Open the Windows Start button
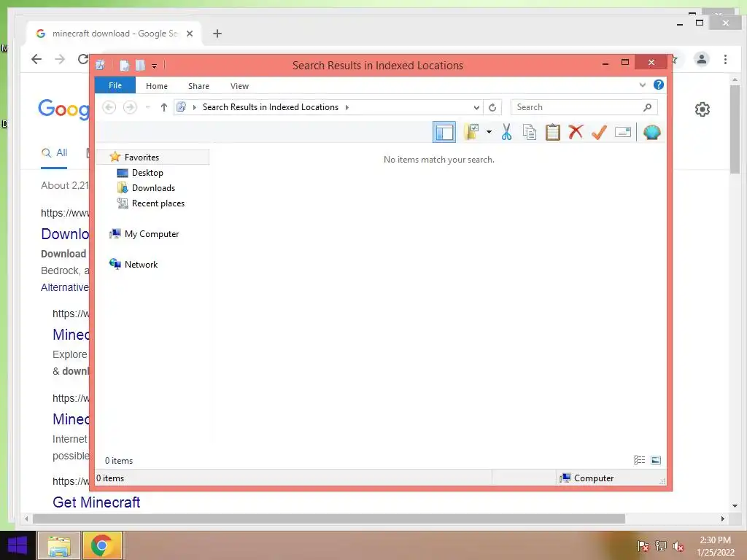This screenshot has height=560, width=747. click(18, 545)
